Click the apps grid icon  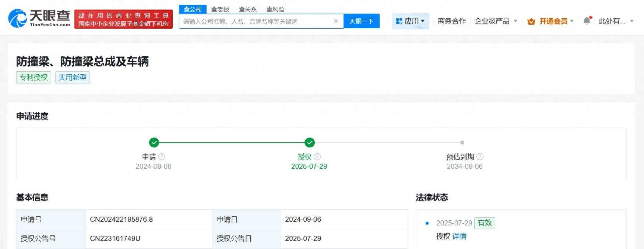point(399,21)
